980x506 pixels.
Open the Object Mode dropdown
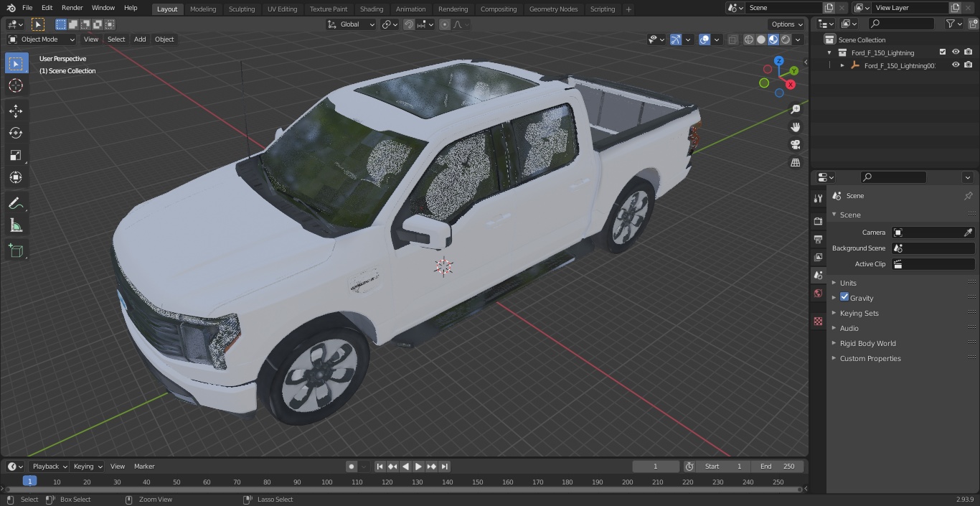(42, 39)
